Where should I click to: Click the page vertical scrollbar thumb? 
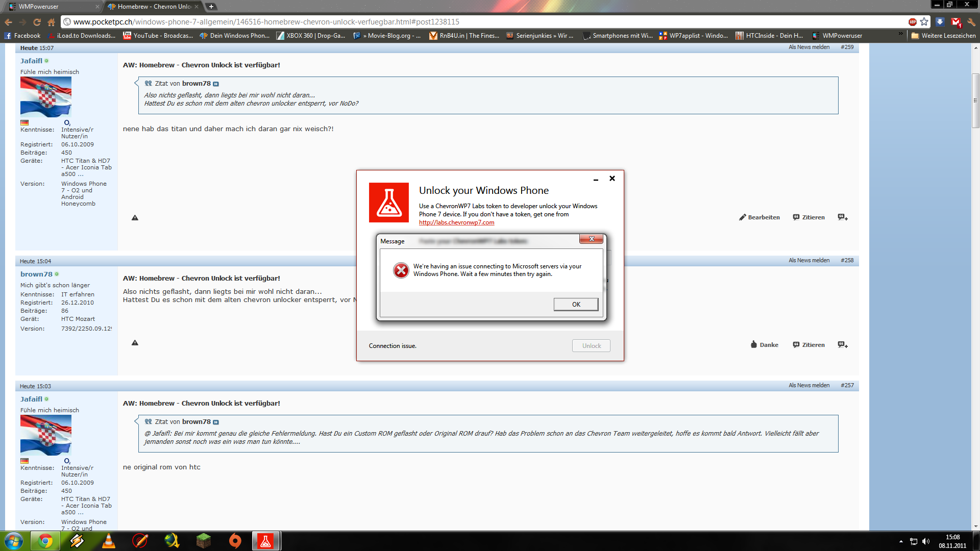tap(975, 101)
